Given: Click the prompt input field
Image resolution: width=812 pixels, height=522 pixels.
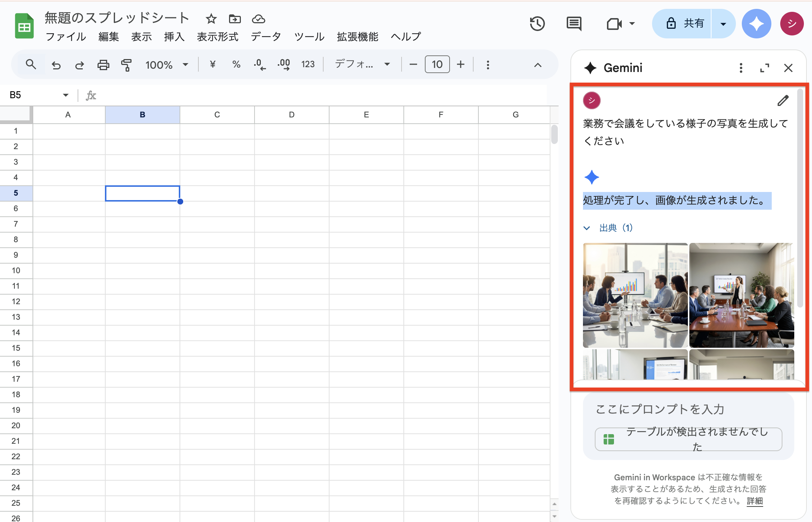Looking at the screenshot, I should pos(659,409).
